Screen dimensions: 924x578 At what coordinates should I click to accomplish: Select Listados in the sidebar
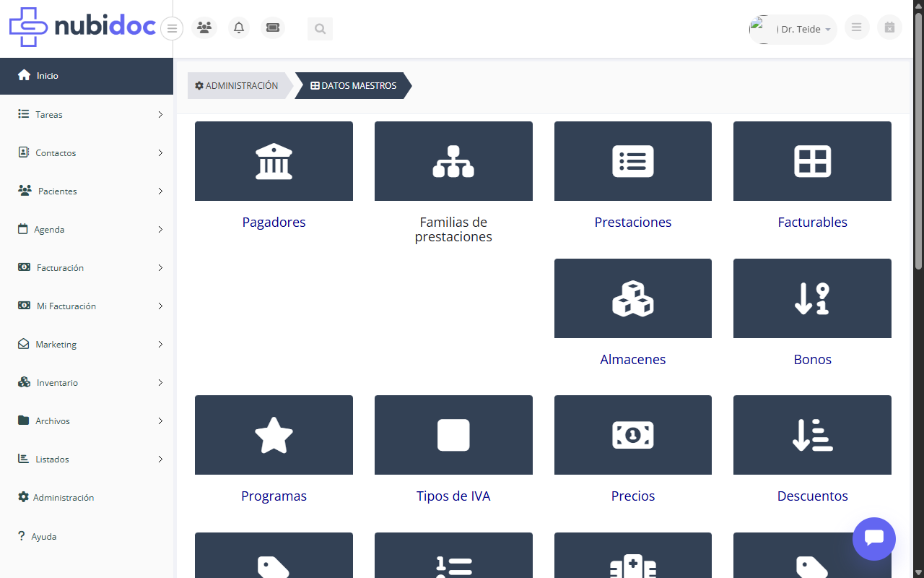(x=87, y=459)
